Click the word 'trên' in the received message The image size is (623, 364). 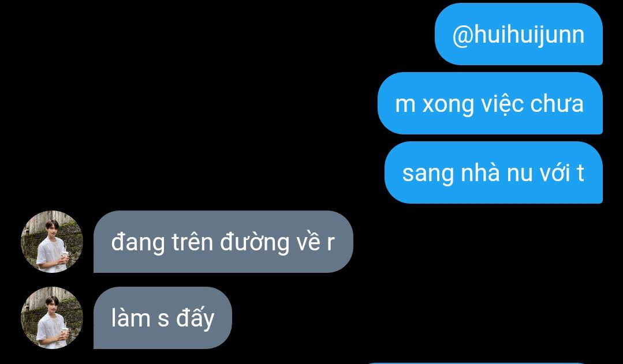[193, 242]
